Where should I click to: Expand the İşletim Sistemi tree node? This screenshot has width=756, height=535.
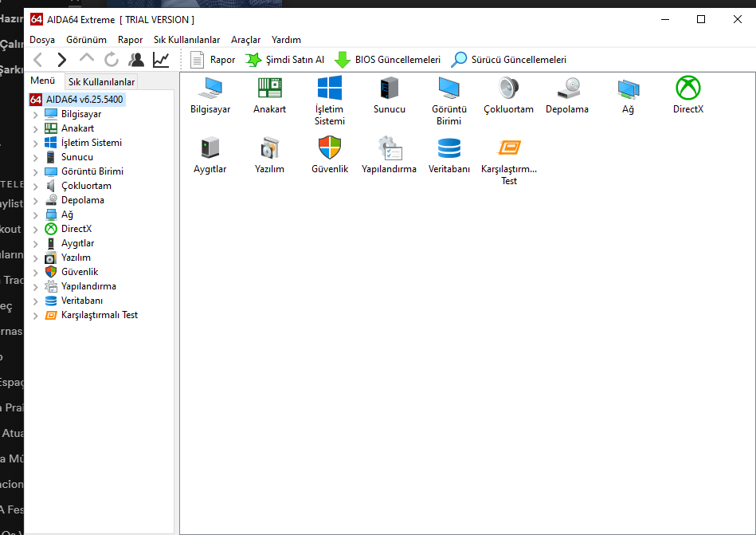point(36,144)
